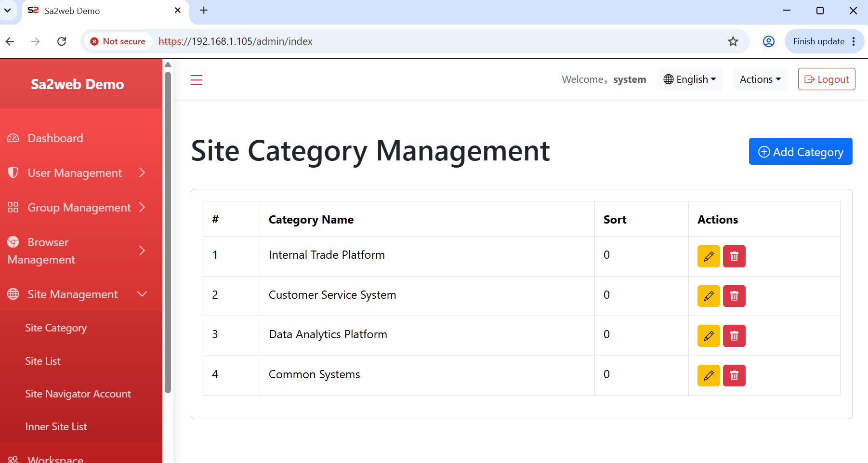Expand the Browser Management chevron
868x463 pixels.
point(142,251)
